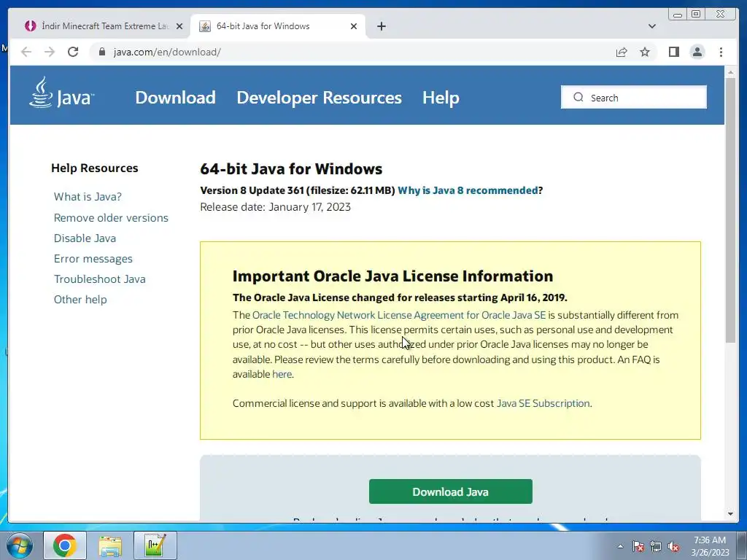Click the Action Center flag icon
Image resolution: width=747 pixels, height=560 pixels.
tap(638, 546)
